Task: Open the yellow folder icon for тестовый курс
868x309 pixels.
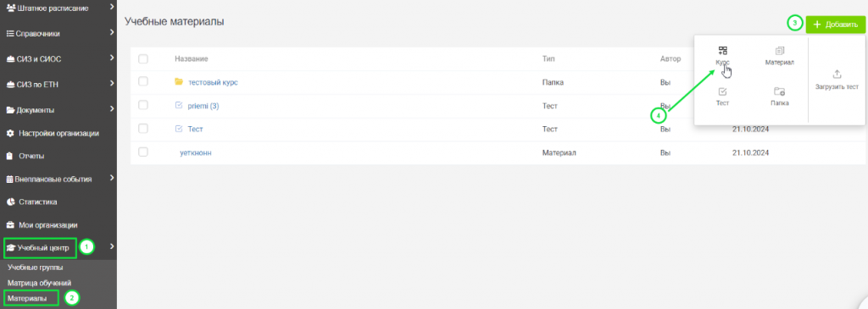Action: 179,82
